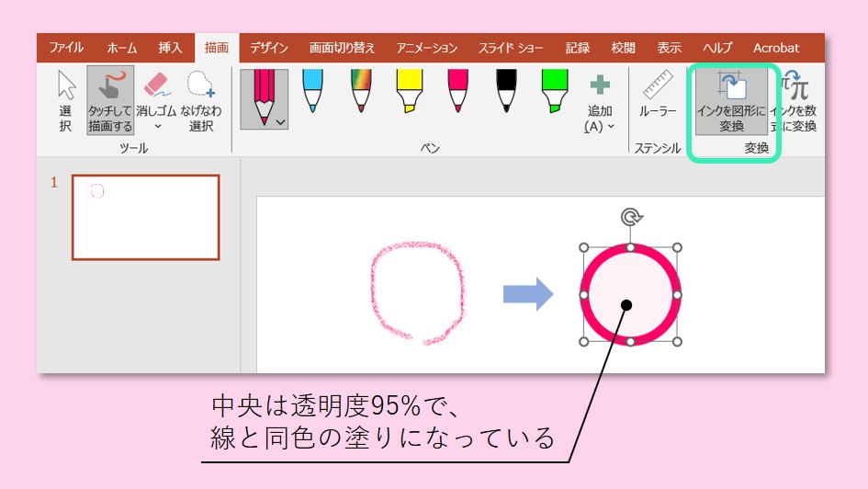Viewport: 868px width, 489px height.
Task: Select the pink pencil pen
Action: [264, 98]
